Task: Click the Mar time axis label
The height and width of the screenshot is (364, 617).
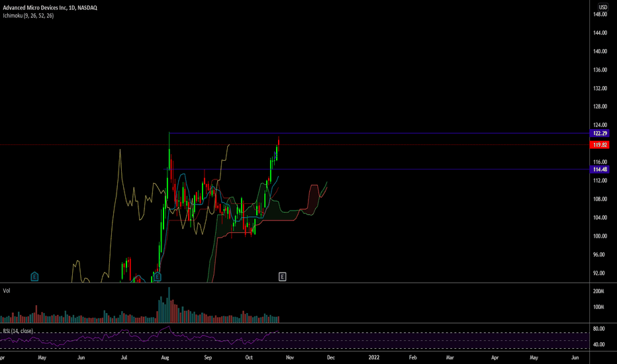Action: tap(450, 357)
